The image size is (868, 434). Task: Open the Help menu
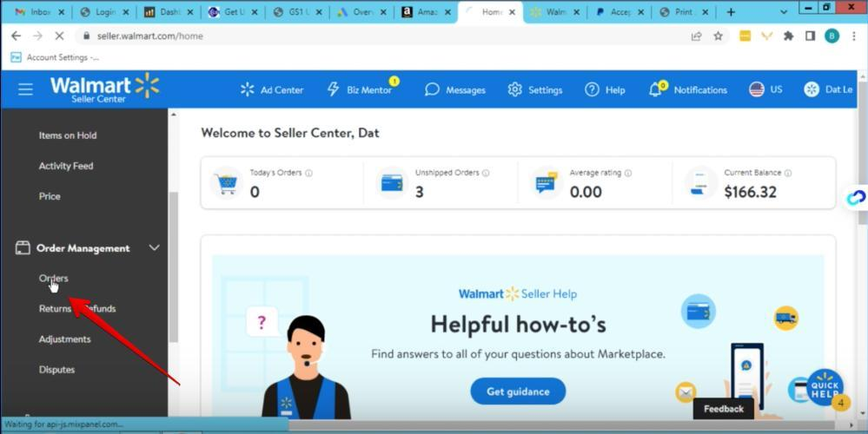[605, 89]
